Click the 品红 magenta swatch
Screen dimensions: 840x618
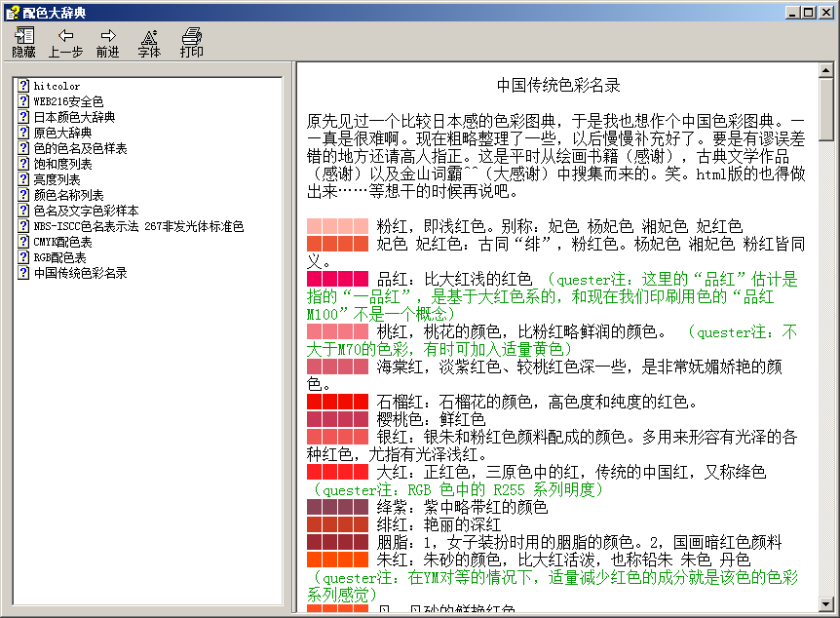click(337, 279)
